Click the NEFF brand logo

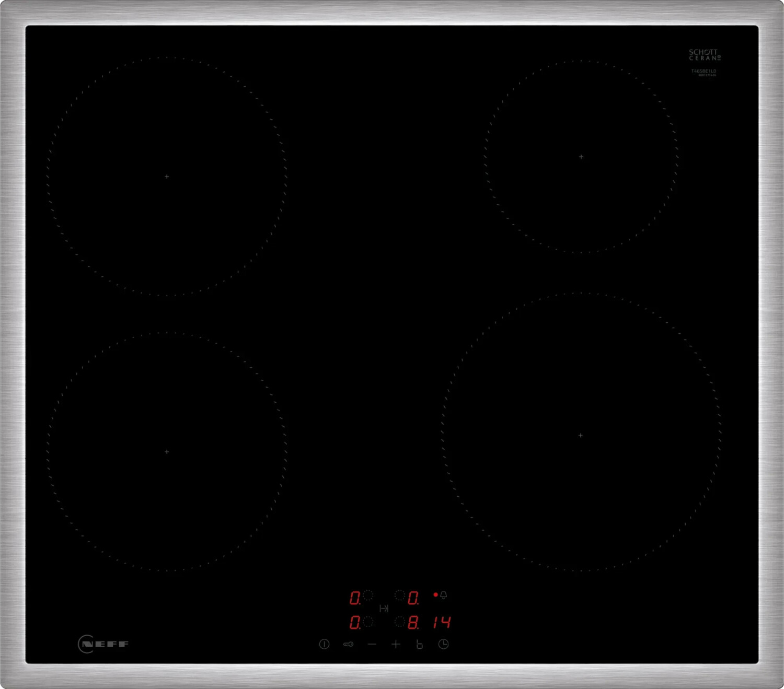(x=103, y=644)
